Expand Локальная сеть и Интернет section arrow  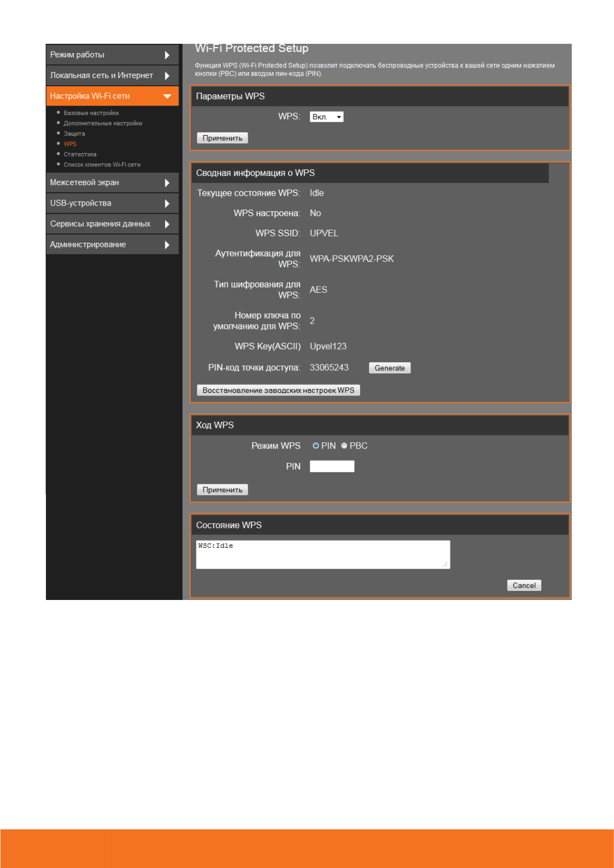167,76
